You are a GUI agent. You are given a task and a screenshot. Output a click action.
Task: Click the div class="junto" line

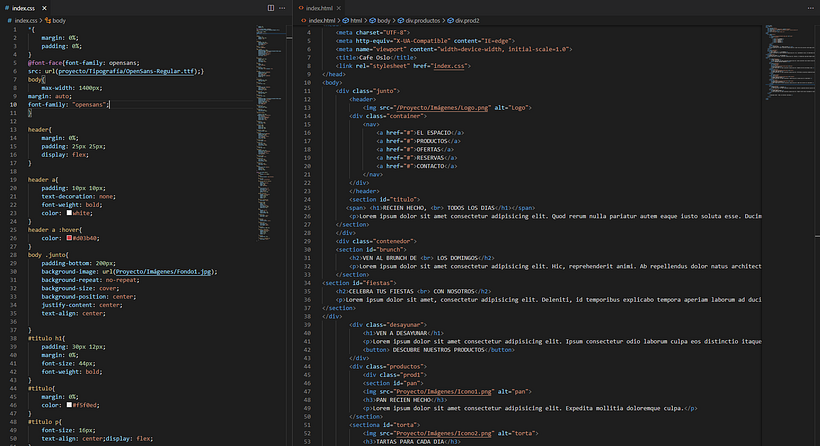click(x=368, y=91)
